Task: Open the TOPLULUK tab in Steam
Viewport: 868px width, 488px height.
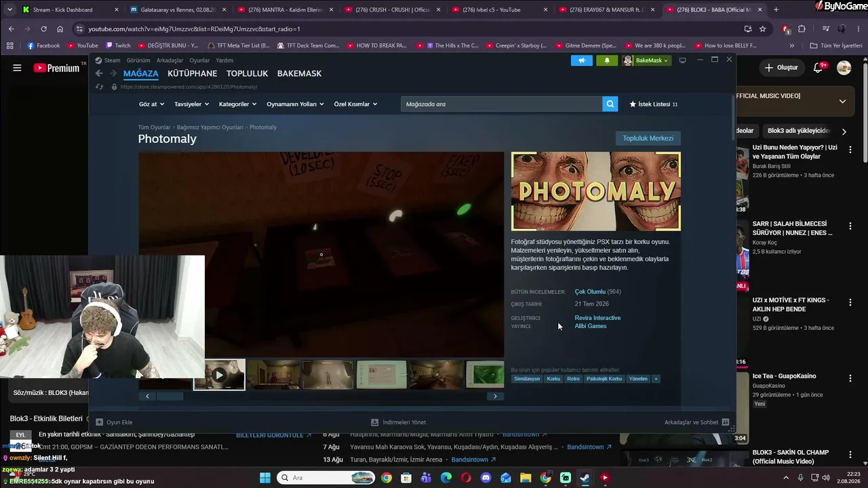Action: [x=248, y=73]
